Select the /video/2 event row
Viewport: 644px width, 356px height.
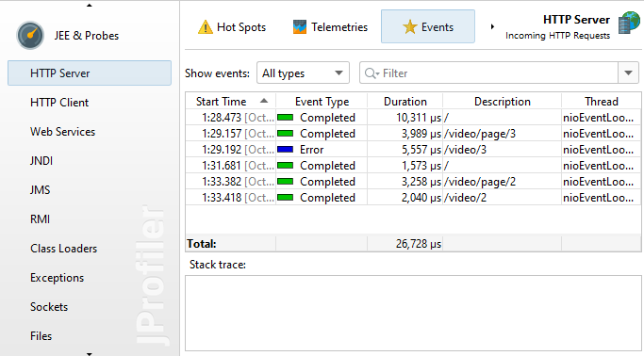coord(413,198)
